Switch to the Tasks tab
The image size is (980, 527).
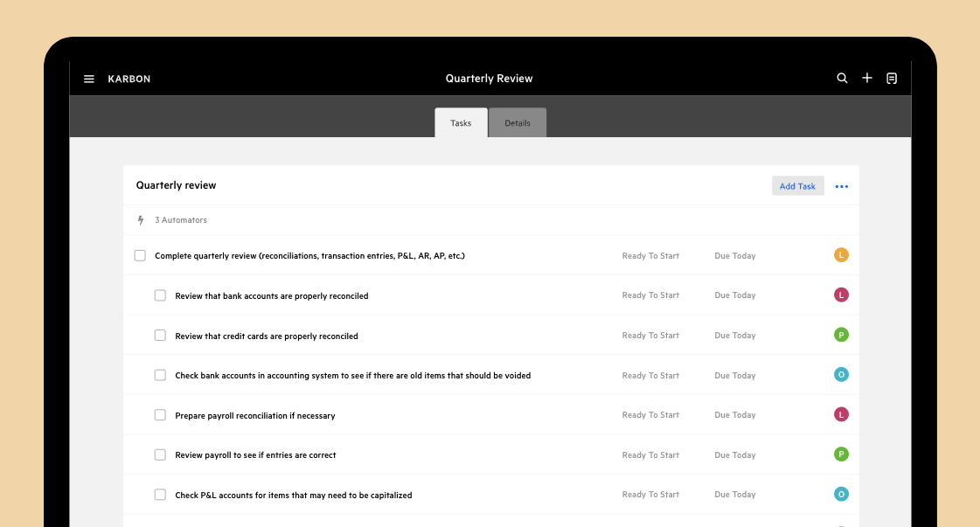461,122
